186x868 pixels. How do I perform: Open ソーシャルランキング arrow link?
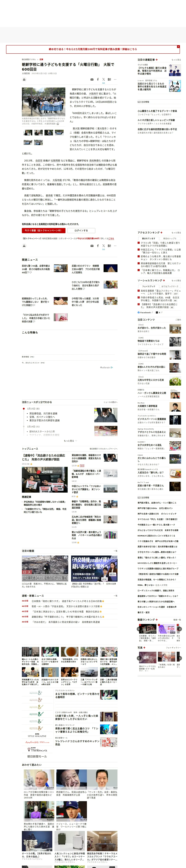(x=164, y=280)
